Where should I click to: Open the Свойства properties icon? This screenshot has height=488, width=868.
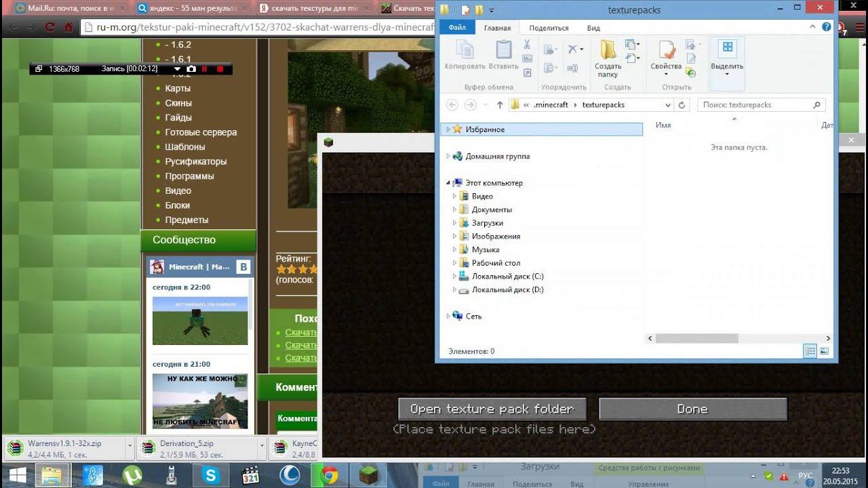(x=666, y=50)
